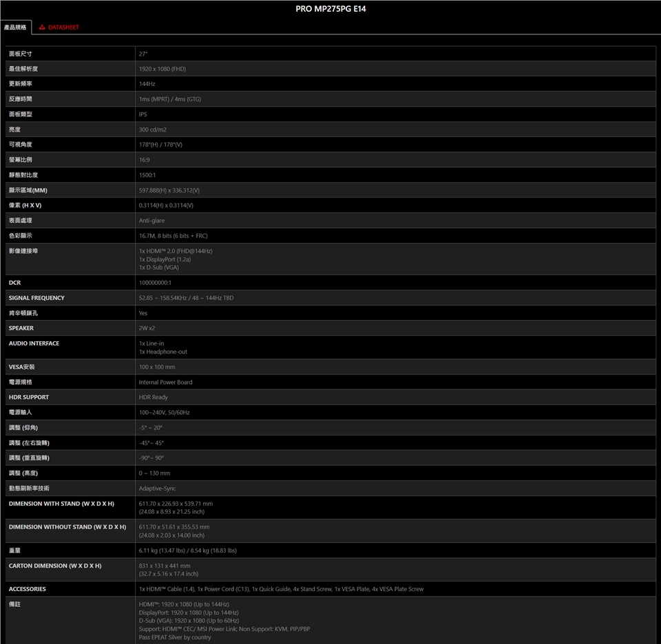Click the PRO MP275PG E14 title
This screenshot has height=644, width=661.
(x=330, y=8)
